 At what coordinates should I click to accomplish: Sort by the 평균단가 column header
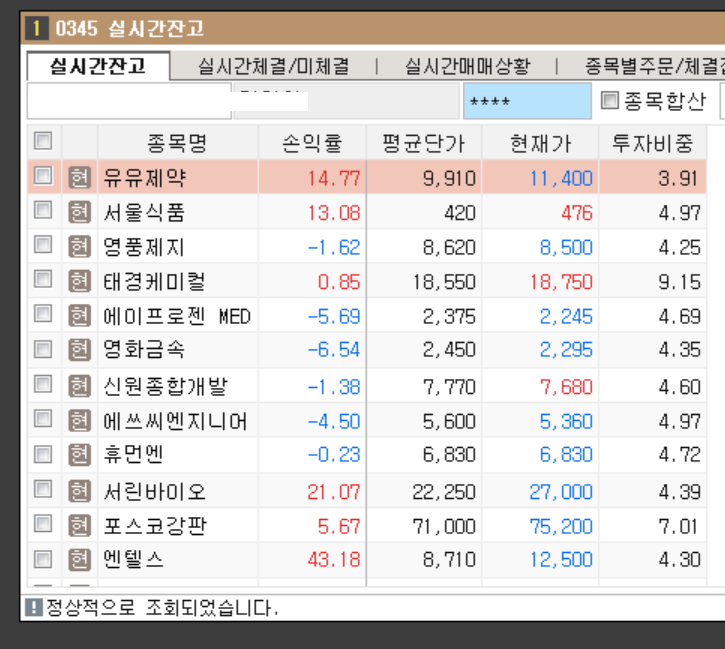[424, 142]
